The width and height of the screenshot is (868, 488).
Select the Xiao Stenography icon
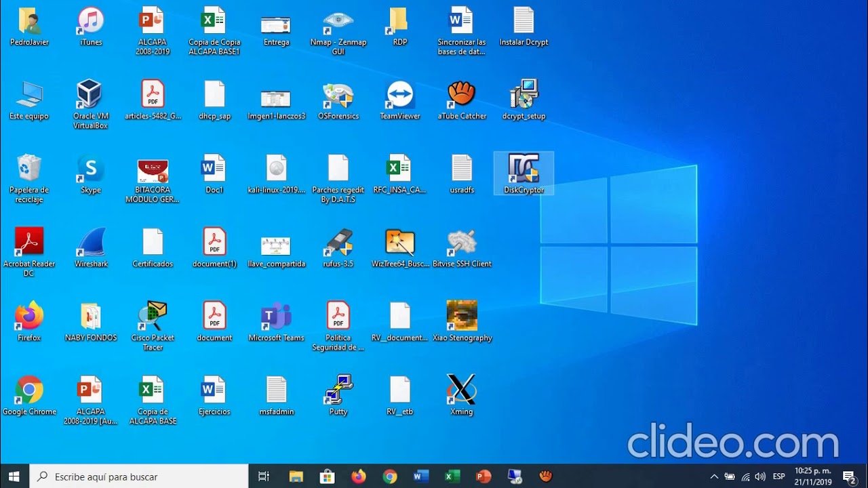462,322
